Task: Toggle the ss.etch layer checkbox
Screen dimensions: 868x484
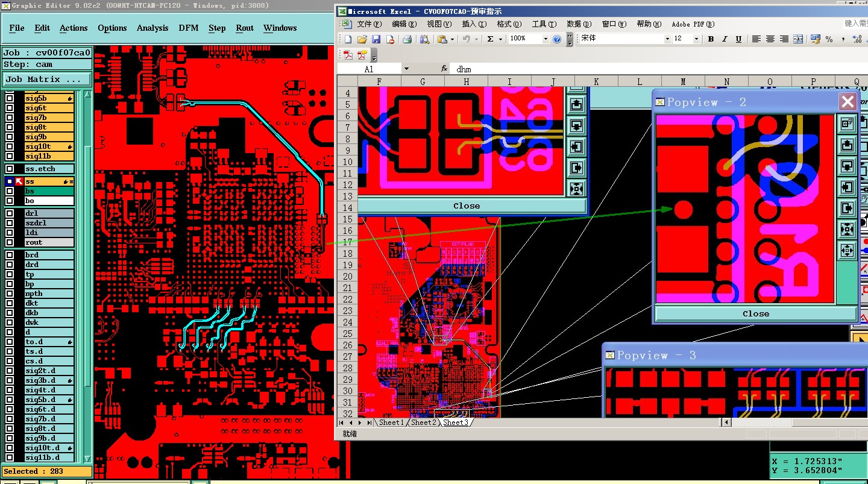Action: coord(10,169)
